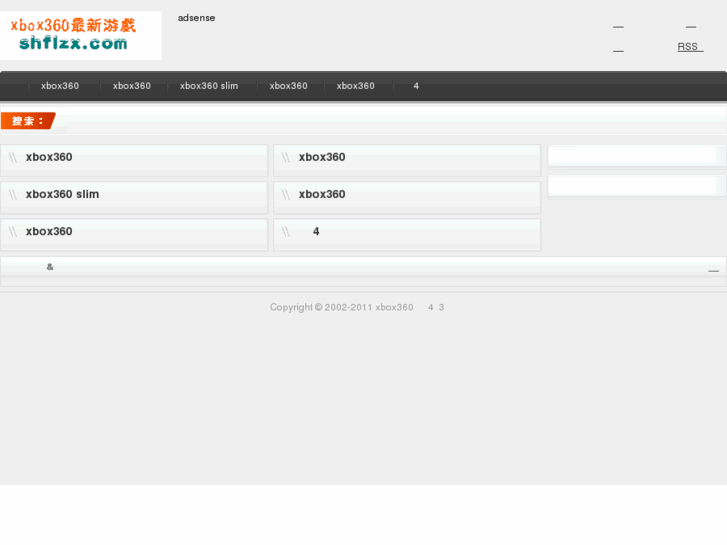The width and height of the screenshot is (727, 545).
Task: Click the orange 搜索 search label
Action: coord(28,121)
